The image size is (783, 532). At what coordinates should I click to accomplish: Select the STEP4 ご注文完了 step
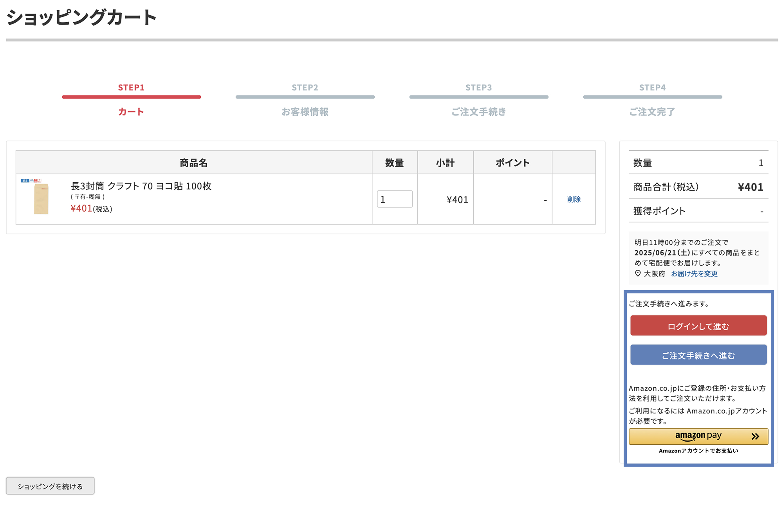652,111
